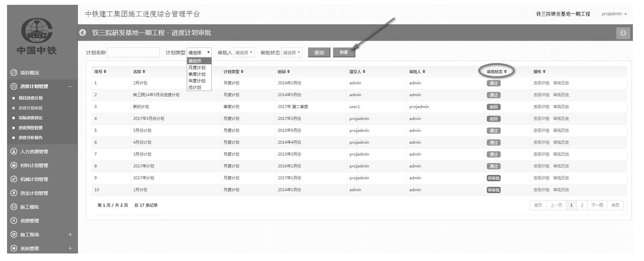This screenshot has height=261, width=644.
Task: Click user1 submitter cell
Action: pos(354,107)
